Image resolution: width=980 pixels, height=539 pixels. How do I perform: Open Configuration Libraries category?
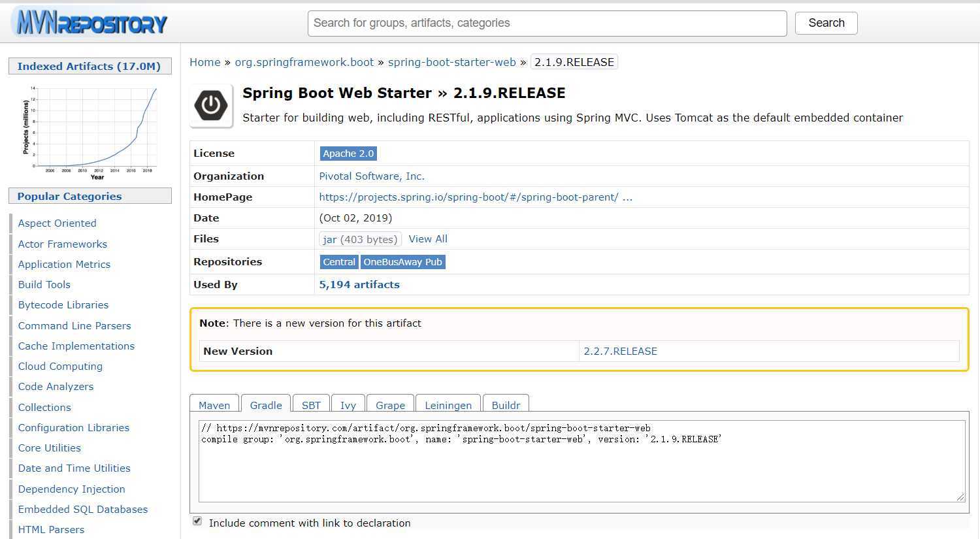(74, 428)
